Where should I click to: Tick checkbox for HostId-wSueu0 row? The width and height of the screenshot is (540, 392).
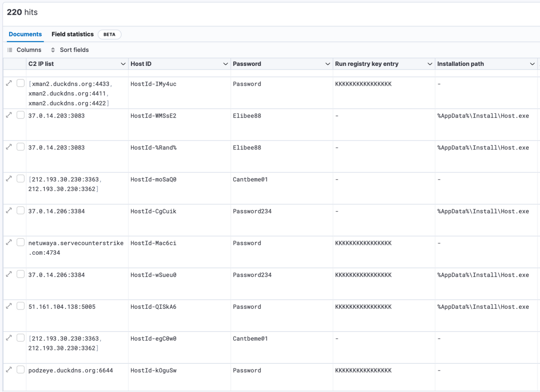coord(21,274)
